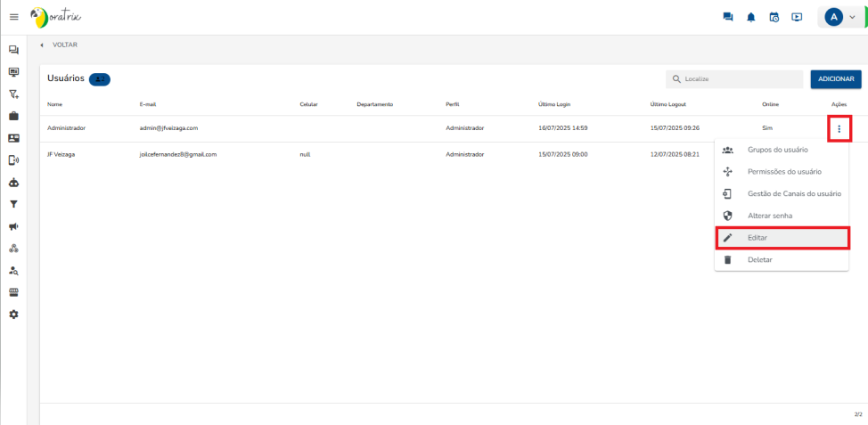
Task: Click the user search icon in sidebar
Action: pos(13,270)
